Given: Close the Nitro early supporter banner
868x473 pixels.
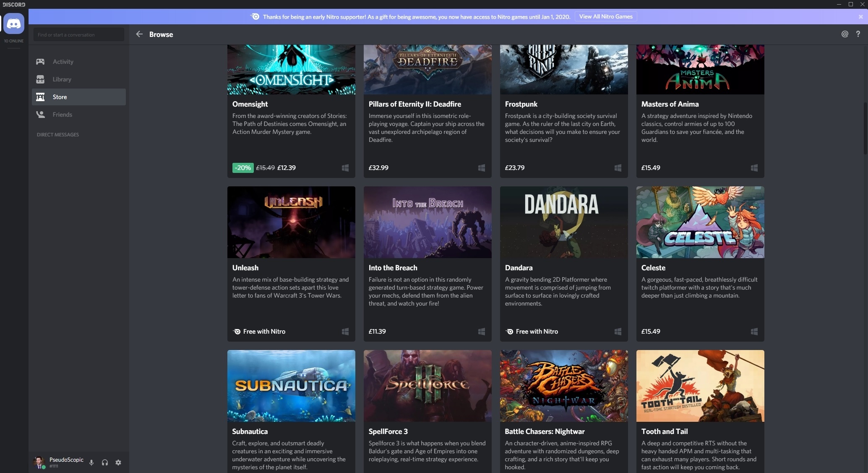Looking at the screenshot, I should pyautogui.click(x=861, y=16).
